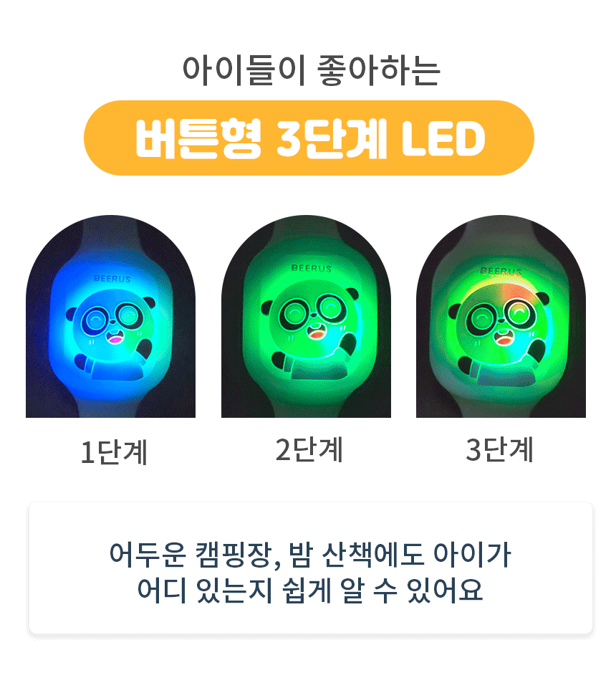Screen dimensions: 616x688
Task: Click the panda's pink mouth on blue watch
Action: 115,338
